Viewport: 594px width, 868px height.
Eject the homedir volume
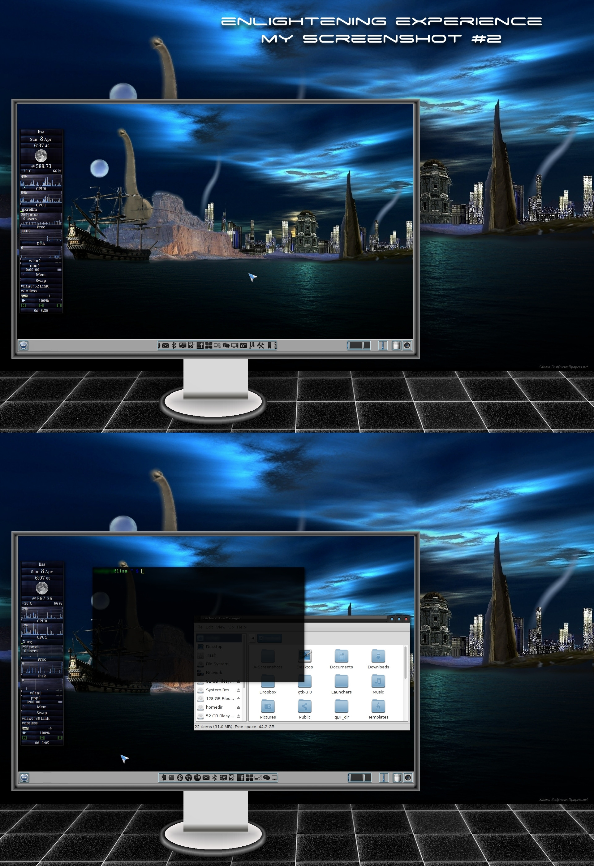(x=239, y=707)
